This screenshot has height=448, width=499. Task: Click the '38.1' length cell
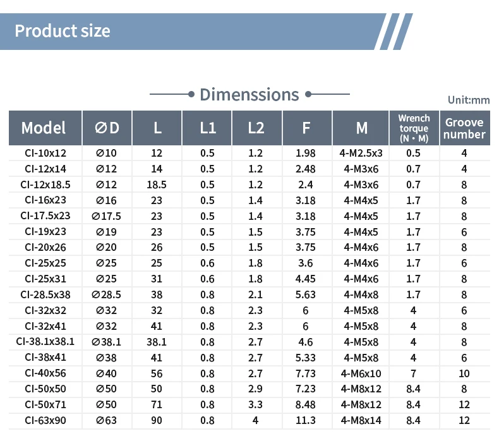coord(157,342)
